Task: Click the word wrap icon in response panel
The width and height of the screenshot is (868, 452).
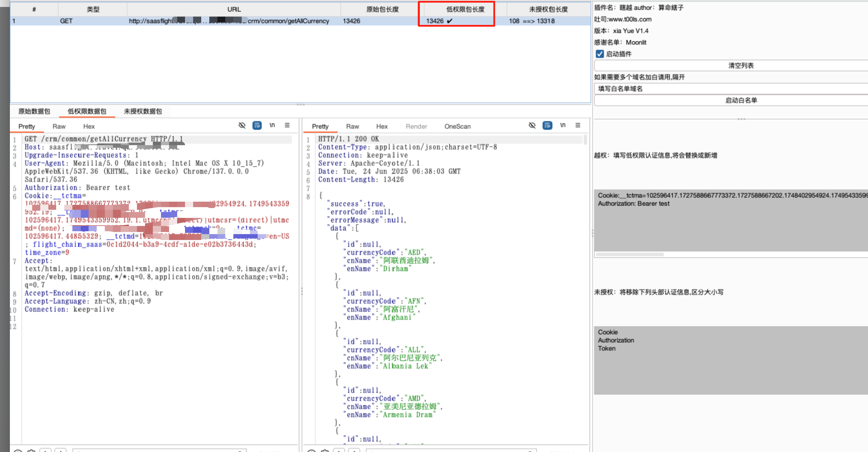Action: point(547,125)
